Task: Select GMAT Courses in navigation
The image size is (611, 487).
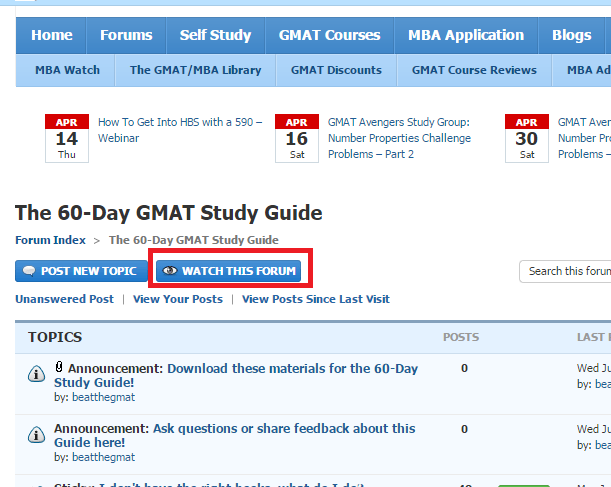Action: 330,35
